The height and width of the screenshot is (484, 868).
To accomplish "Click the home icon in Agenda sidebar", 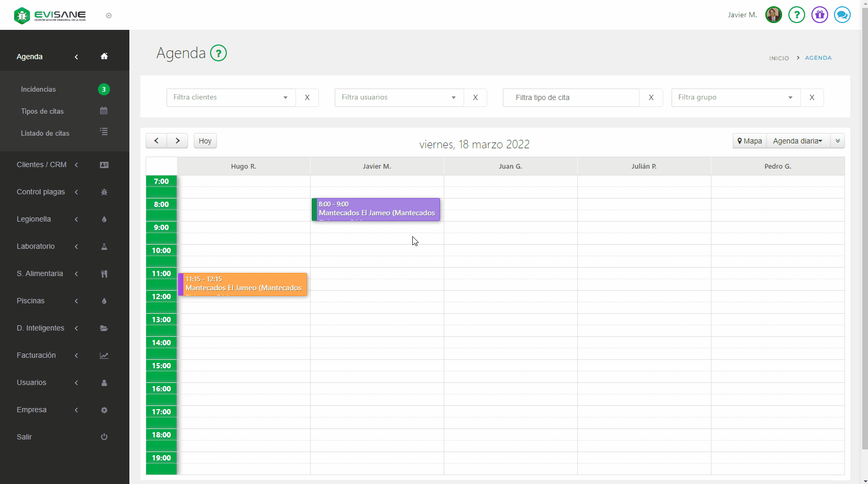I will click(x=104, y=57).
